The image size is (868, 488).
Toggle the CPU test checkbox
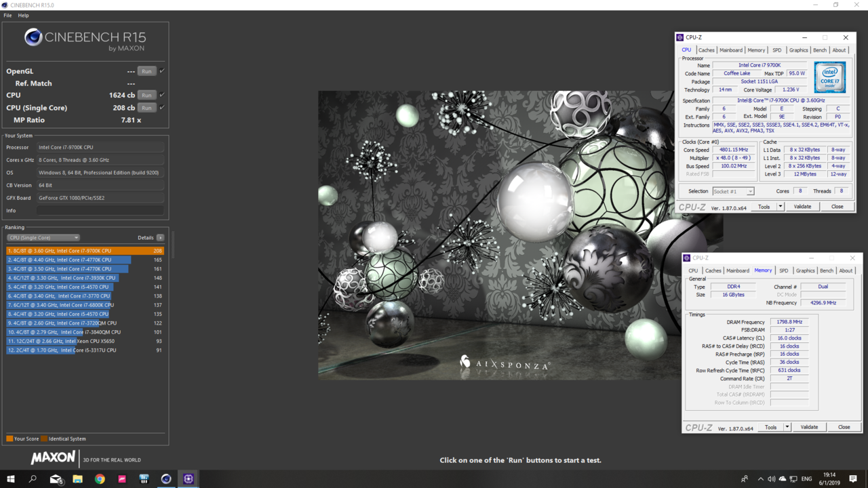[162, 95]
